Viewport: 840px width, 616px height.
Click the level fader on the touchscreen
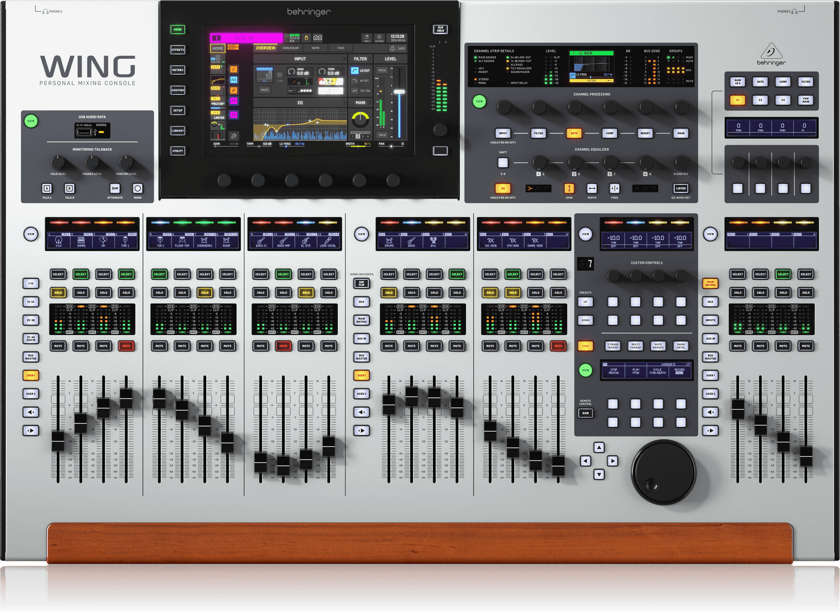(x=399, y=92)
